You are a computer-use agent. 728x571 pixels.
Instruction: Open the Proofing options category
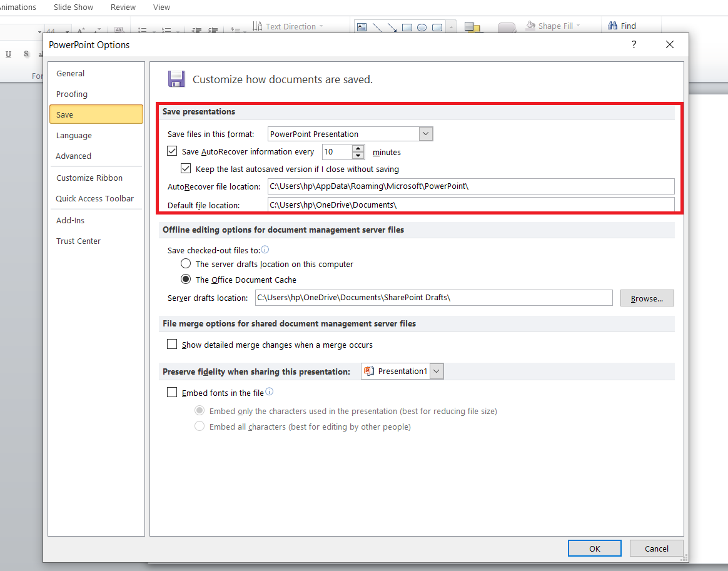tap(96, 94)
